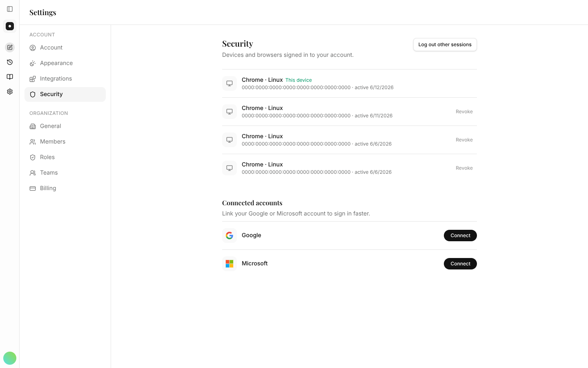This screenshot has height=368, width=588.
Task: Connect the Google account
Action: click(460, 236)
